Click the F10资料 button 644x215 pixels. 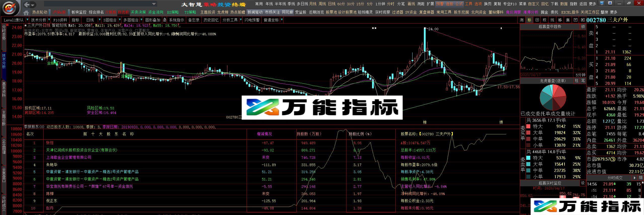coord(60,20)
